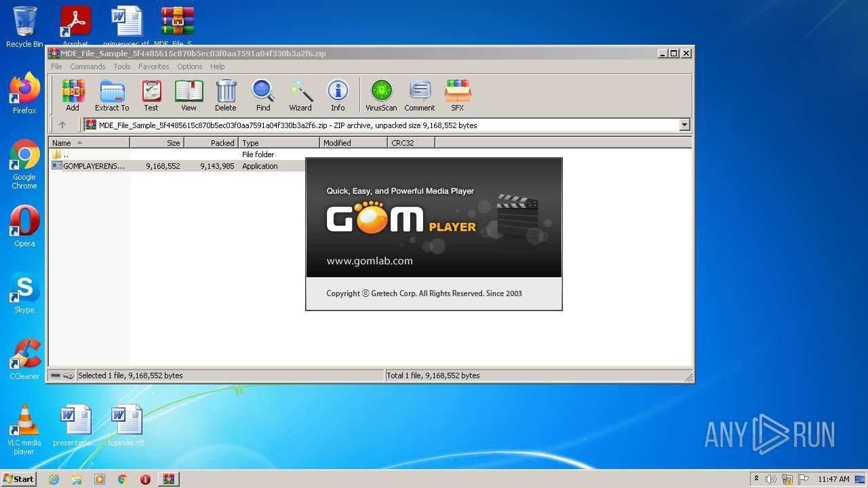
Task: Click the WinRAR taskbar button
Action: 168,479
